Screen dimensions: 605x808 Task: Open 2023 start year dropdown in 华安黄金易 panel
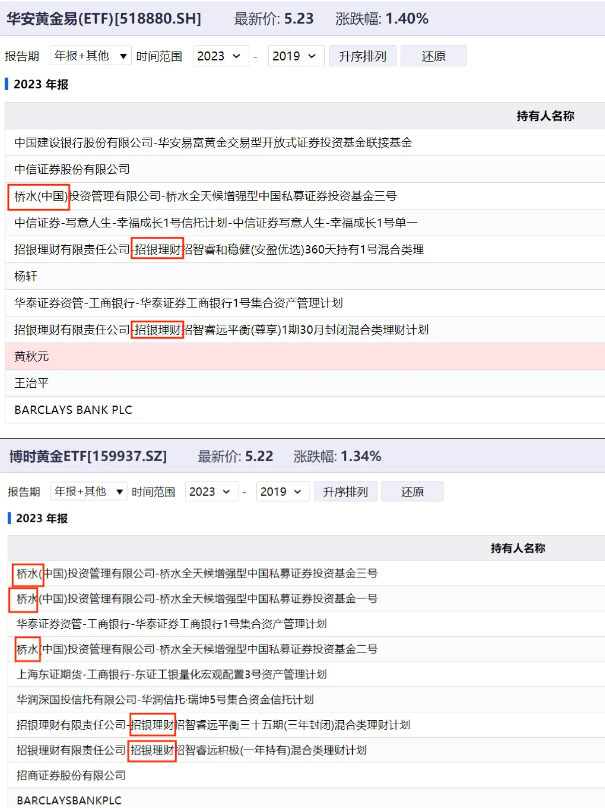220,56
